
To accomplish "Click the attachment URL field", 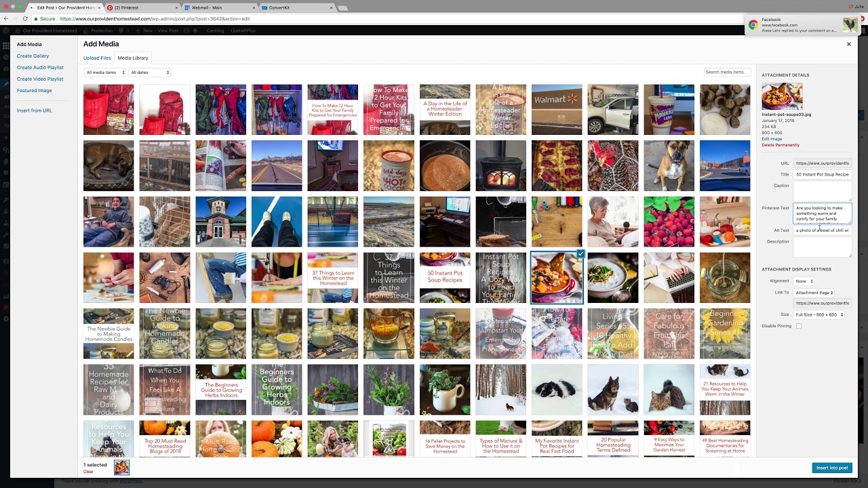I will (823, 163).
